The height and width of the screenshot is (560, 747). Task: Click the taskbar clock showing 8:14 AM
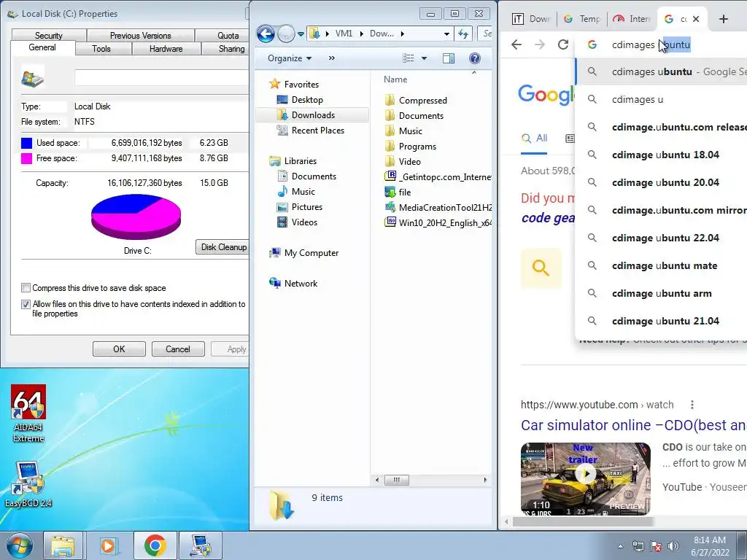pyautogui.click(x=710, y=546)
